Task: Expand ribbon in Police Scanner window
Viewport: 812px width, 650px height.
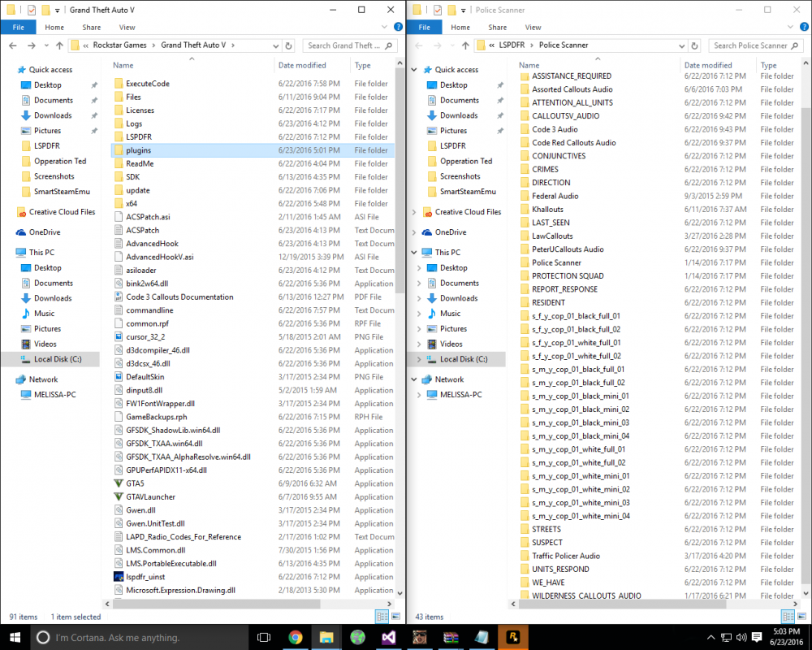Action: 790,27
